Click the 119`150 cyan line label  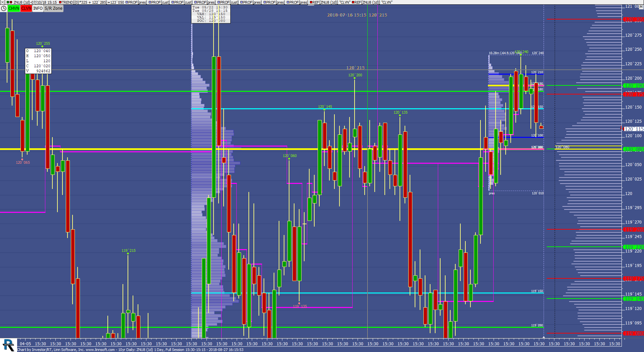pyautogui.click(x=537, y=291)
